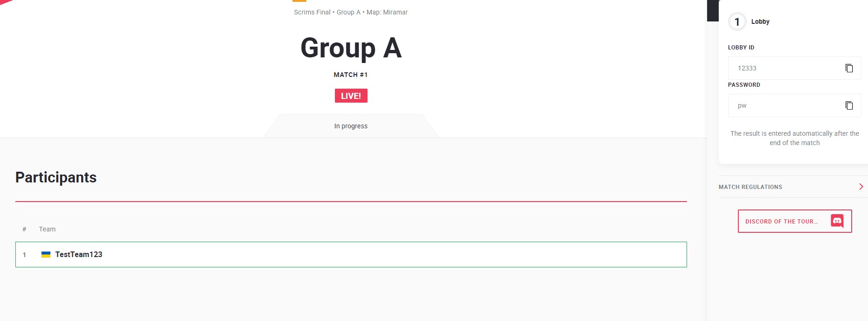The height and width of the screenshot is (321, 868).
Task: Click the # column header
Action: pos(24,229)
